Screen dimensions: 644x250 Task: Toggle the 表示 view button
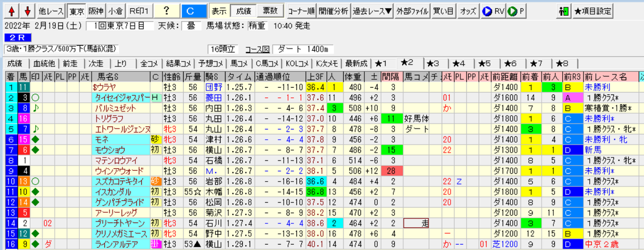(x=220, y=10)
